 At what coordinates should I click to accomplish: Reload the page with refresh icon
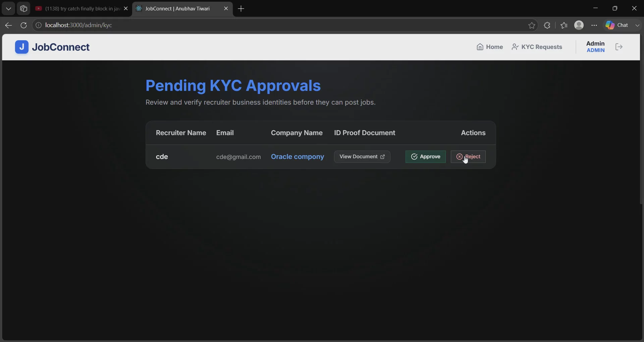(23, 25)
